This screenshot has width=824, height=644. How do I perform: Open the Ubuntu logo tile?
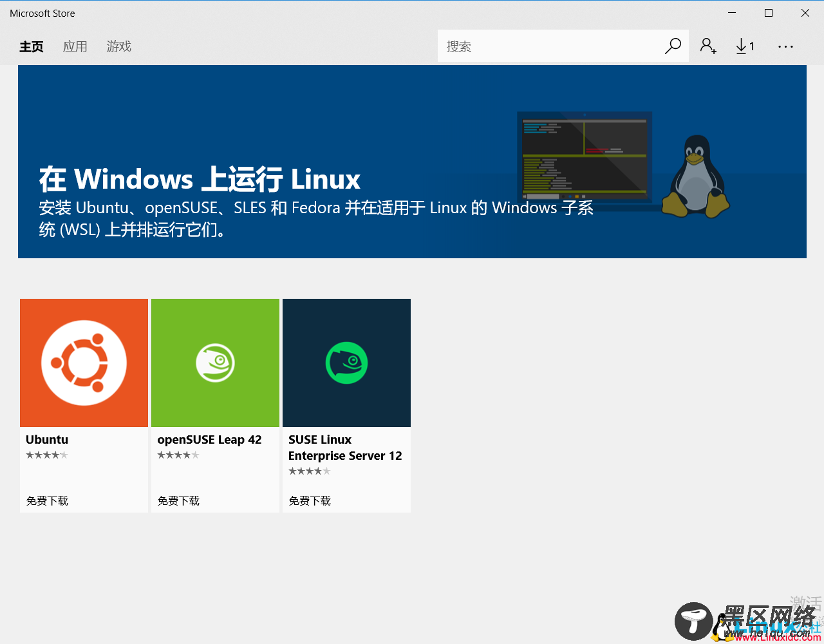coord(84,363)
